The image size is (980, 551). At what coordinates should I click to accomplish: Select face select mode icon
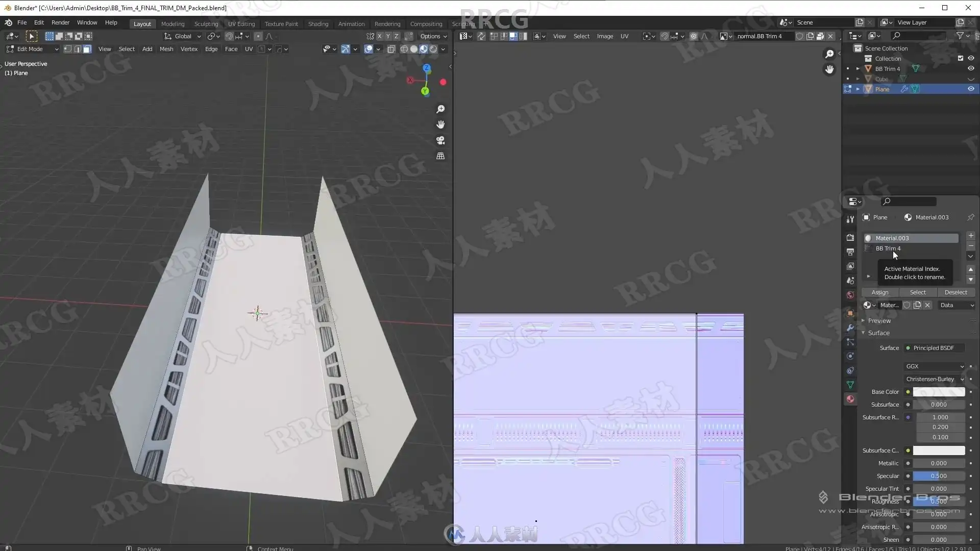point(87,49)
